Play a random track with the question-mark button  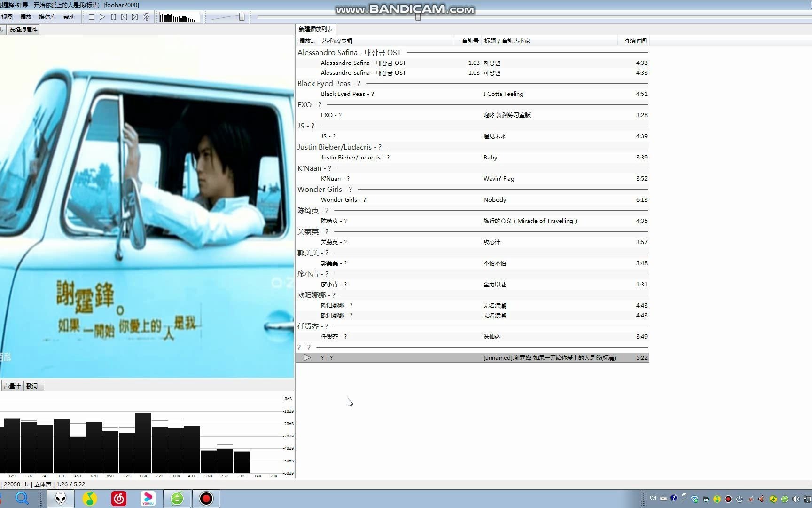click(146, 17)
